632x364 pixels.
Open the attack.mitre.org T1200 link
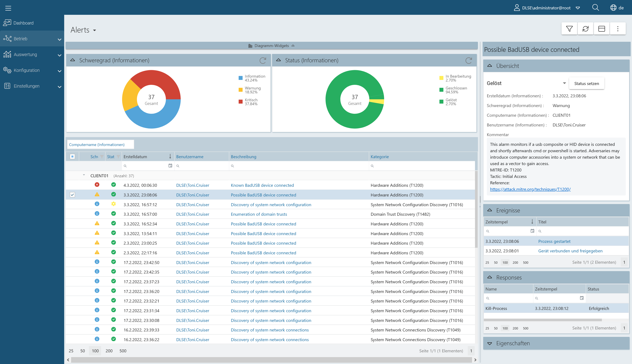530,189
